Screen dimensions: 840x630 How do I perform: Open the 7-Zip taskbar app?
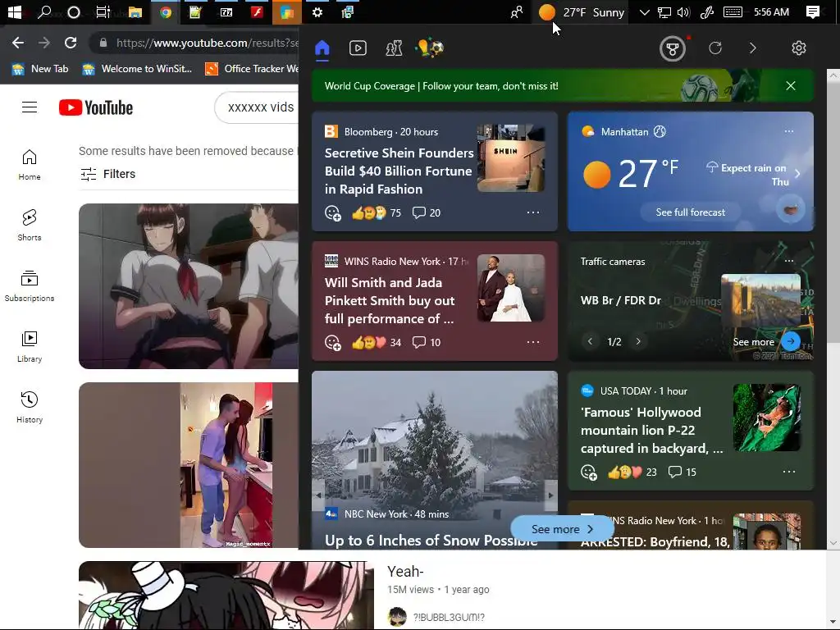tap(226, 11)
